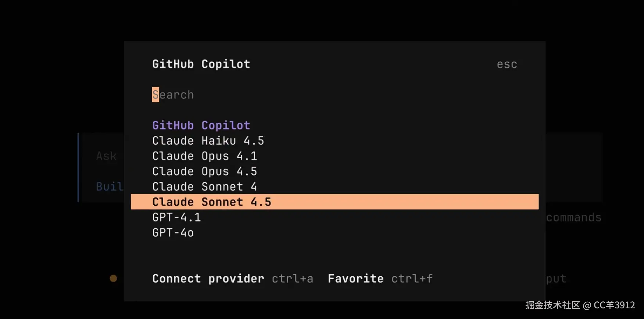Click esc to dismiss the dialog
644x319 pixels.
tap(507, 64)
